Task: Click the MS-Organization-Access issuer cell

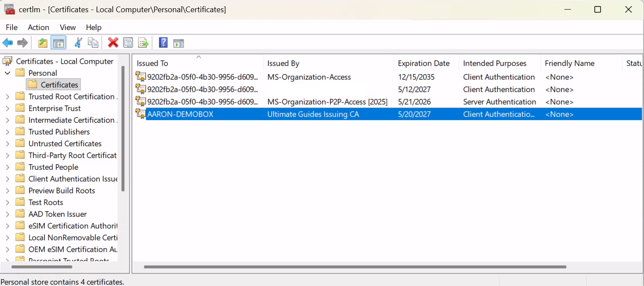Action: point(309,77)
